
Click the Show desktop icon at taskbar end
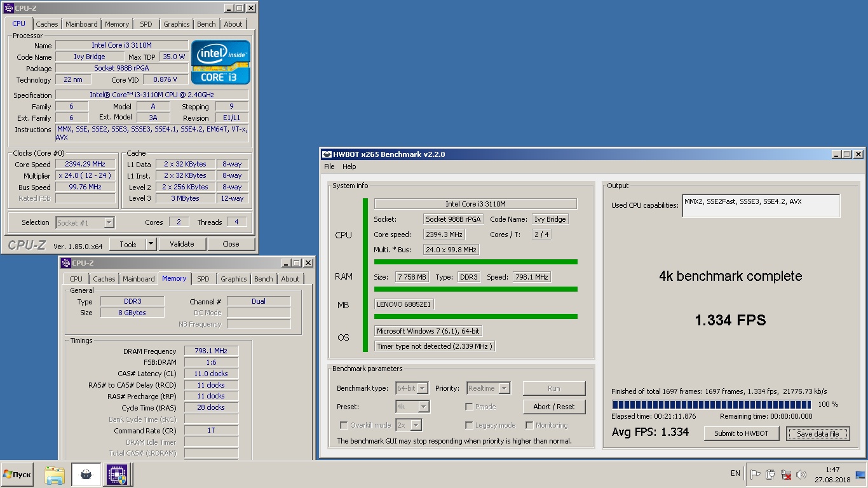click(860, 474)
